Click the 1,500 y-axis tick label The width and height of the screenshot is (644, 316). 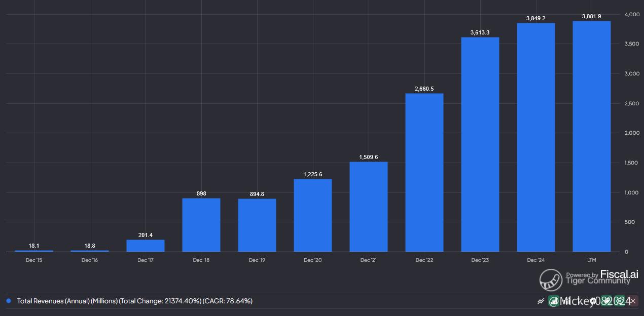[x=631, y=163]
